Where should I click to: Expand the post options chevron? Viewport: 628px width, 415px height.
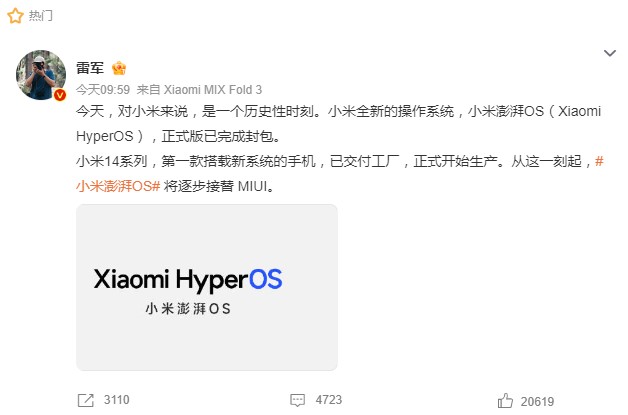[x=610, y=53]
